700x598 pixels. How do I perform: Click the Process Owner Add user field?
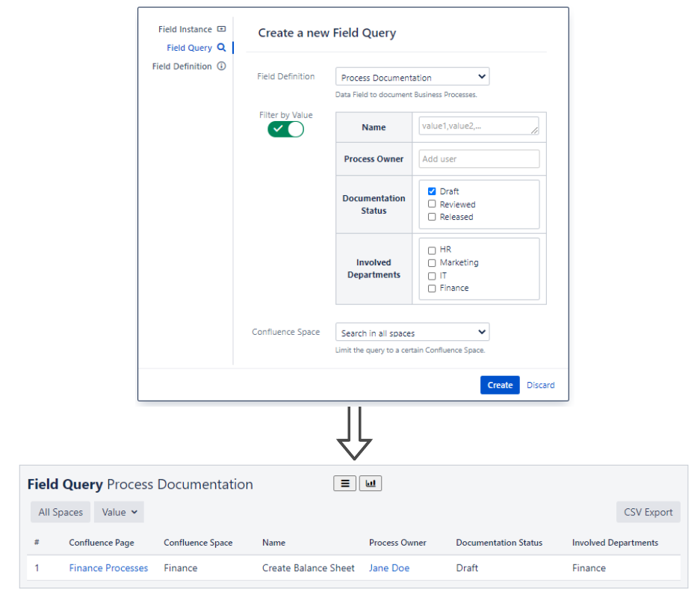click(x=479, y=159)
